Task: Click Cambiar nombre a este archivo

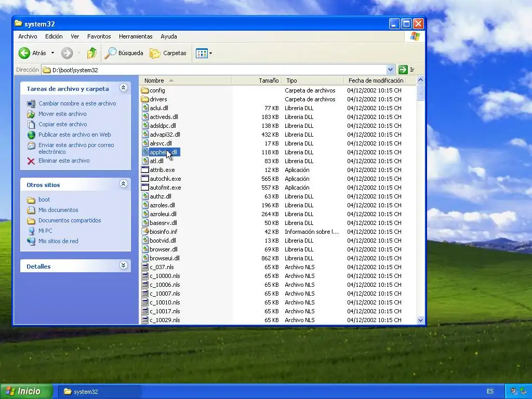Action: (77, 103)
